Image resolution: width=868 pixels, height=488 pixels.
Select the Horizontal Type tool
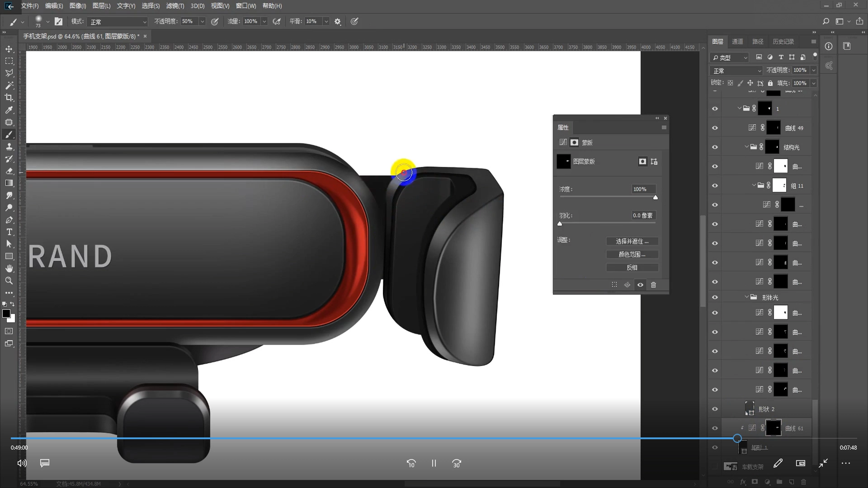point(9,232)
